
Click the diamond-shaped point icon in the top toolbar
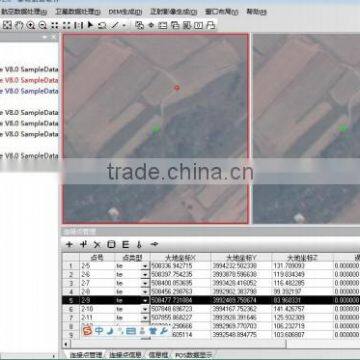(x=151, y=25)
